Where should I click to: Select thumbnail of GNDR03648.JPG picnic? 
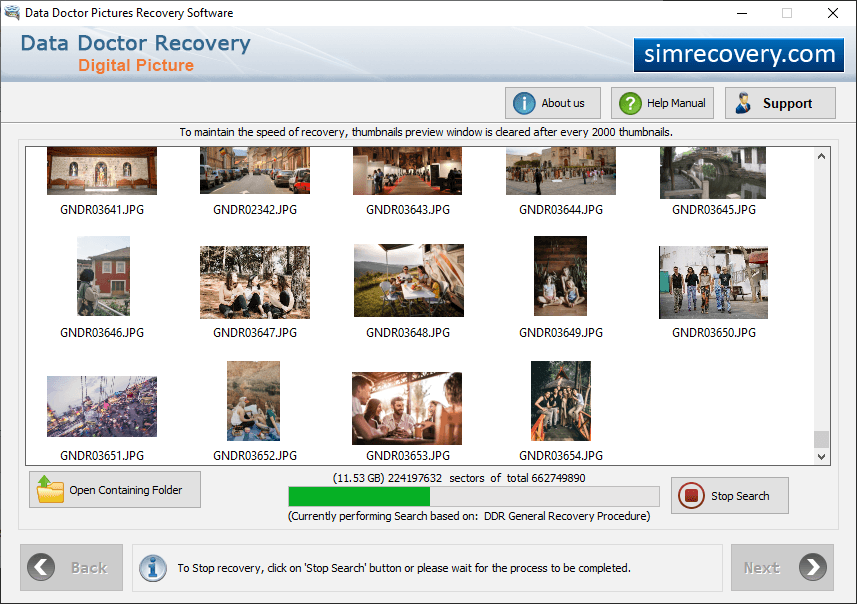tap(409, 280)
